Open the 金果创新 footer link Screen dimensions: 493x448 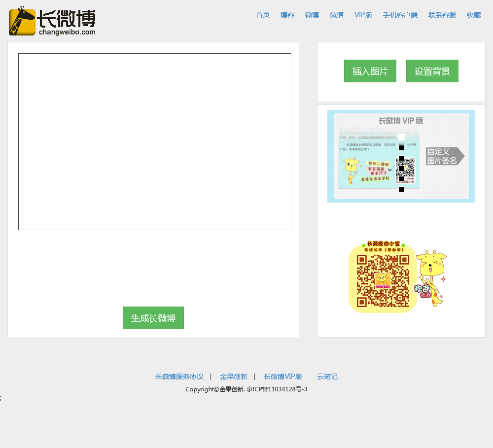pyautogui.click(x=234, y=377)
